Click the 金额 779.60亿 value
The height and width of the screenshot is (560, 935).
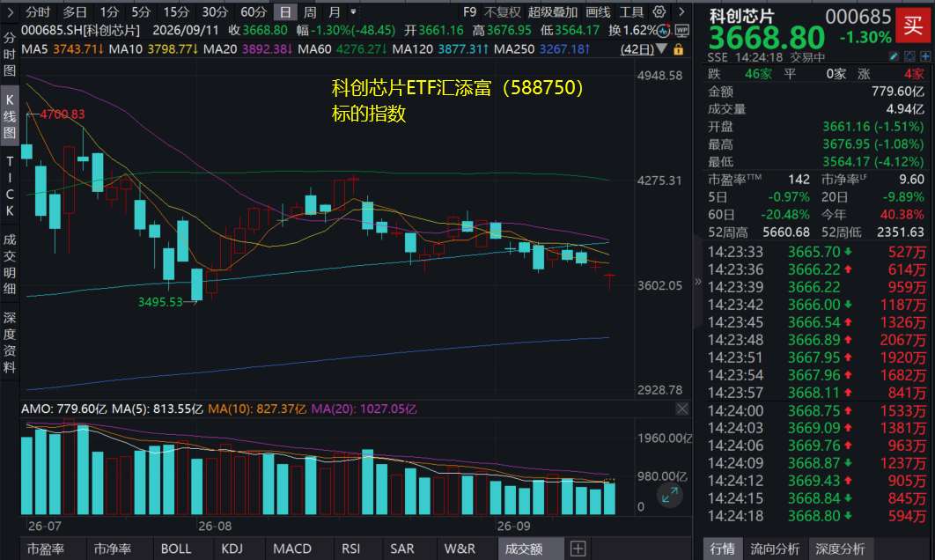(897, 92)
